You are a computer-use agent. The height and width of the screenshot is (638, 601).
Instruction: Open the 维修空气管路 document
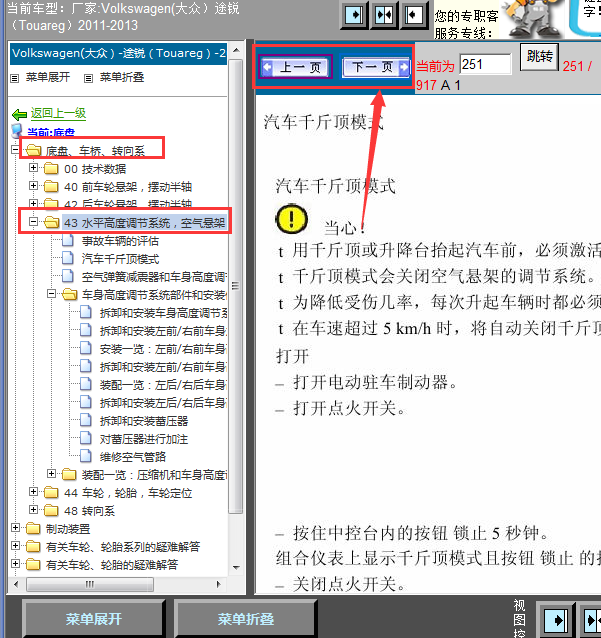coord(133,457)
